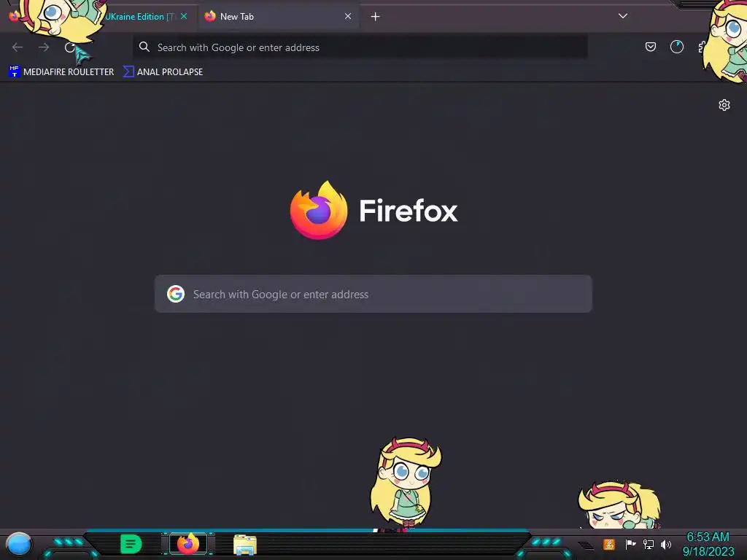Focus the center Search with Google field
This screenshot has width=747, height=560.
click(x=373, y=294)
